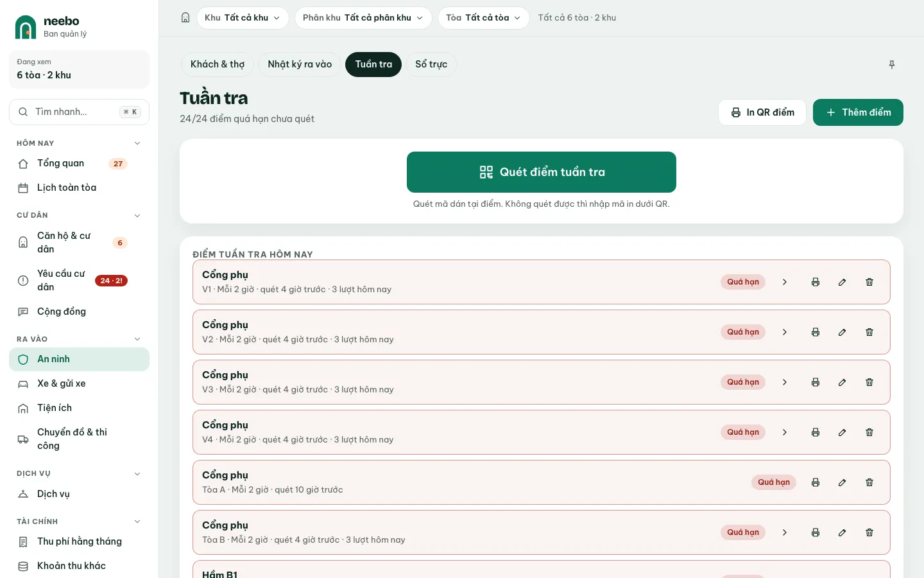Screen dimensions: 924x578
Task: Edit the Cổng phụ V1 patrol point
Action: 843,282
